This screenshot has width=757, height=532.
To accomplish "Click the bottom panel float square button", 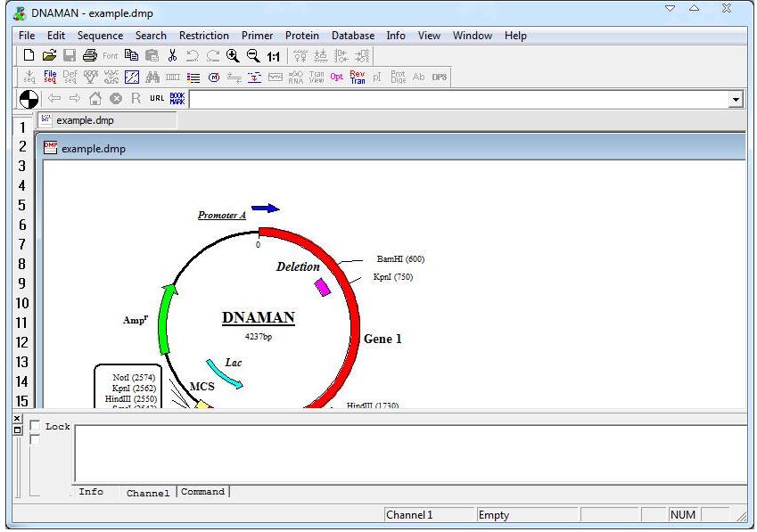I will [x=17, y=430].
